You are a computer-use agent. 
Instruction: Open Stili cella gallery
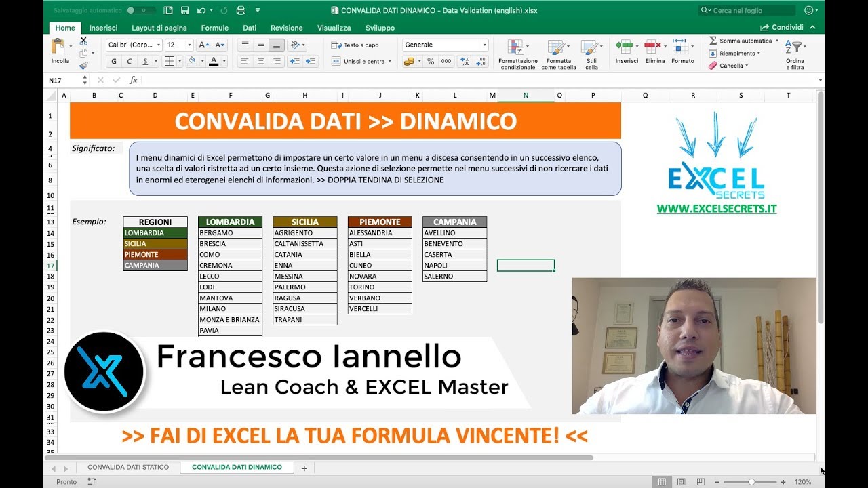(591, 54)
